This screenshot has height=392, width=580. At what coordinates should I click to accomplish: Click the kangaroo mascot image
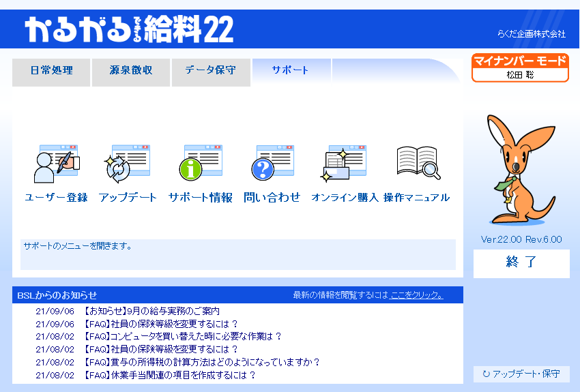point(521,170)
